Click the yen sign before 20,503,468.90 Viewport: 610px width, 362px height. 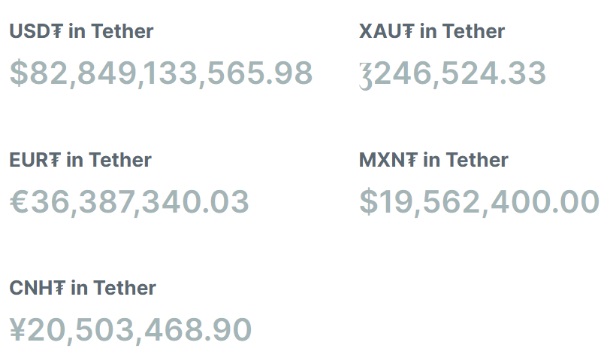[18, 330]
